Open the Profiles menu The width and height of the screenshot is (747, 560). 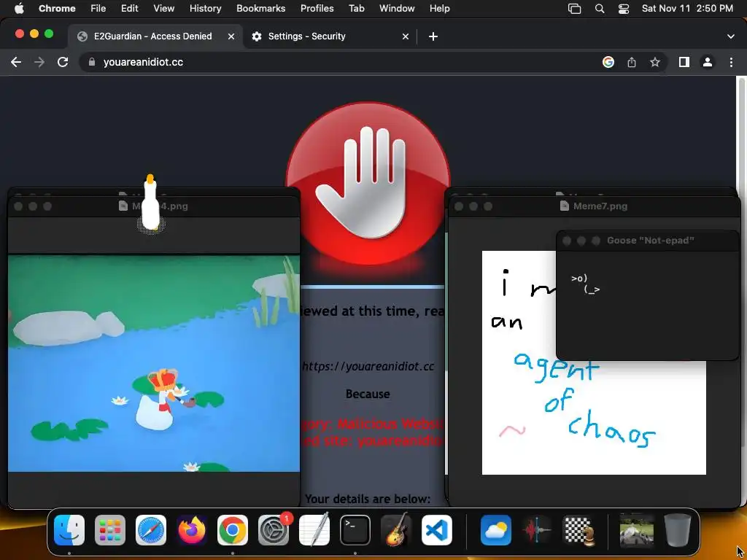(317, 8)
